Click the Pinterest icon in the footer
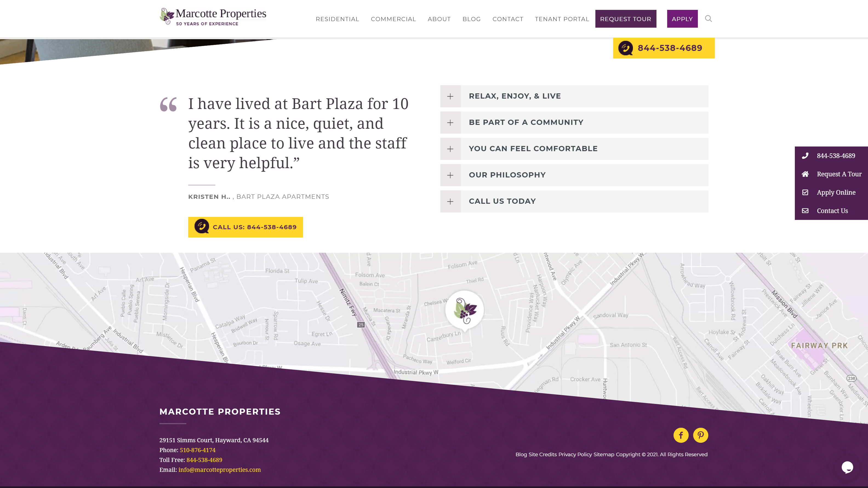868x488 pixels. [x=701, y=435]
